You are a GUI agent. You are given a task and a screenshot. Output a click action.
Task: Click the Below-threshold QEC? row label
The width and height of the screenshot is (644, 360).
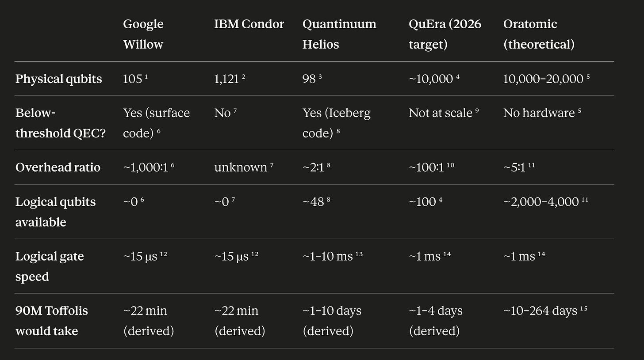pyautogui.click(x=61, y=123)
